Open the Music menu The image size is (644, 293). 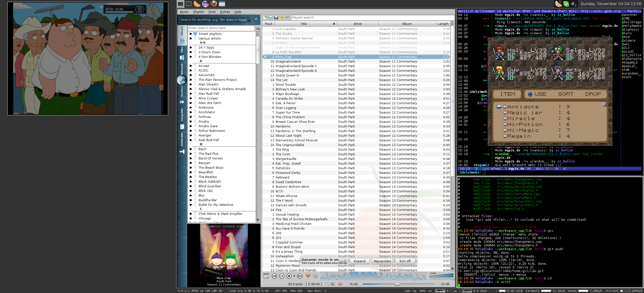click(x=184, y=12)
